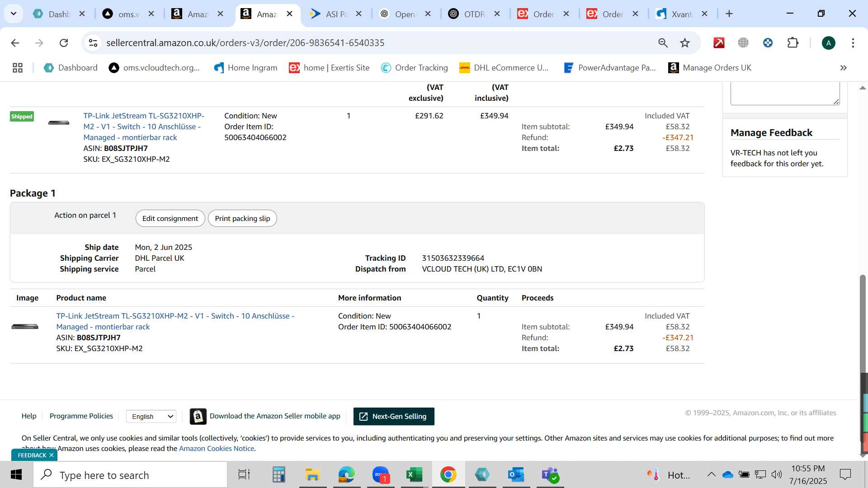Open TP-Link product link in Package 1 table
Image resolution: width=868 pixels, height=488 pixels.
(x=175, y=321)
